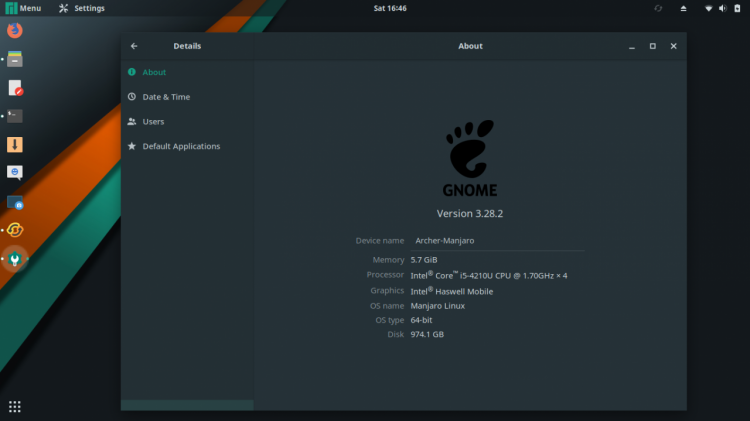Click the Version 3.28.2 text
This screenshot has width=750, height=421.
[x=470, y=213]
